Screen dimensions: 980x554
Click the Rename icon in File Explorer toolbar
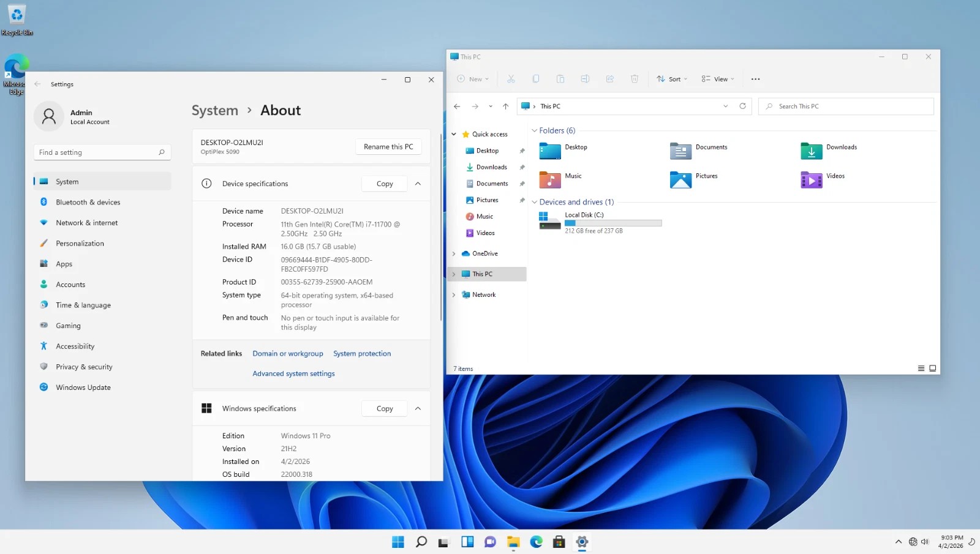click(x=585, y=79)
